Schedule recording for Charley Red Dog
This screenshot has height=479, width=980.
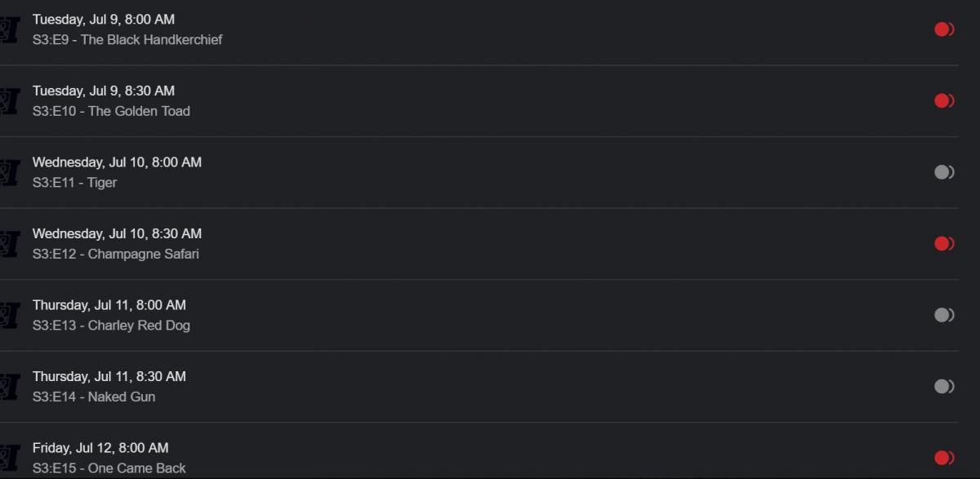944,315
